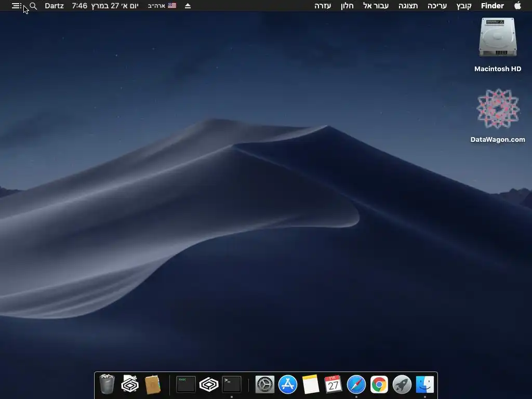Open the exec black window Dock icon
The height and width of the screenshot is (399, 532).
pyautogui.click(x=186, y=384)
